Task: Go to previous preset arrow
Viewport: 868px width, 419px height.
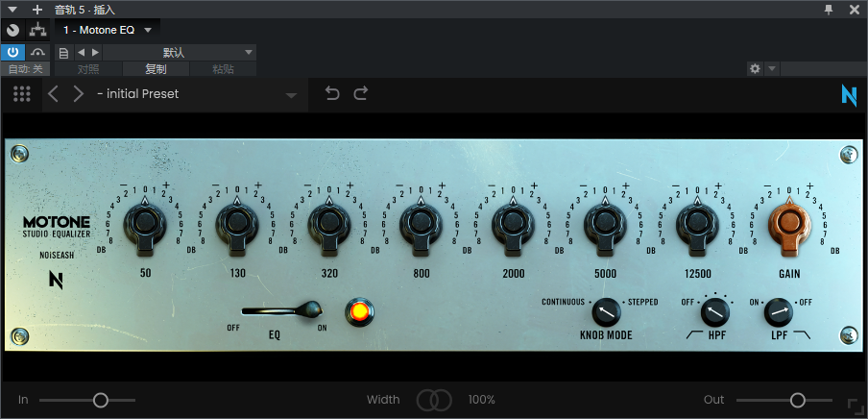Action: point(53,93)
